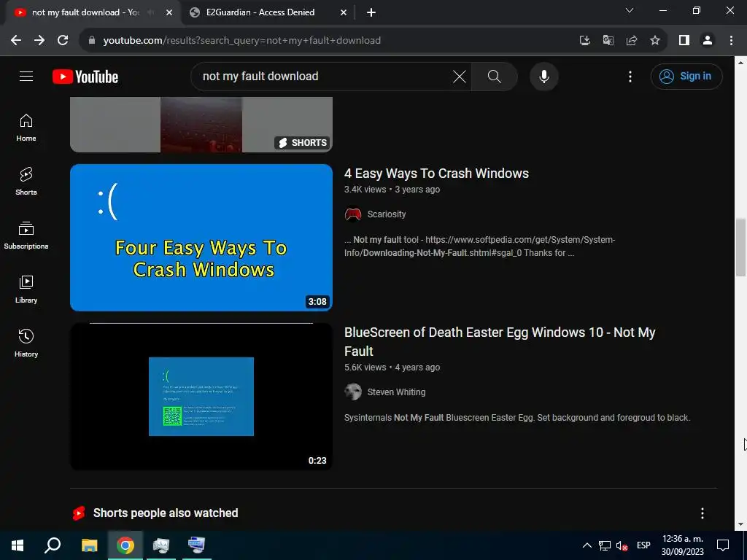Switch to E2Guardian Access Denied tab

(267, 12)
